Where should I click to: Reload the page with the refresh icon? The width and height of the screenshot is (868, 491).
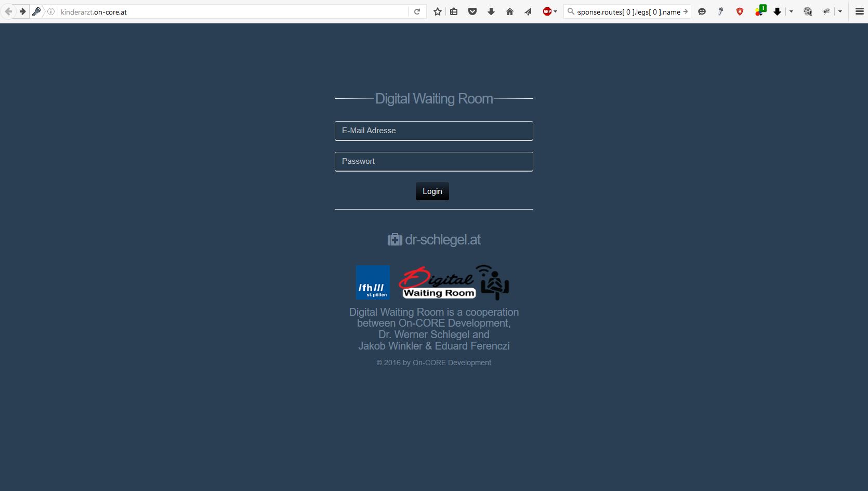click(417, 11)
